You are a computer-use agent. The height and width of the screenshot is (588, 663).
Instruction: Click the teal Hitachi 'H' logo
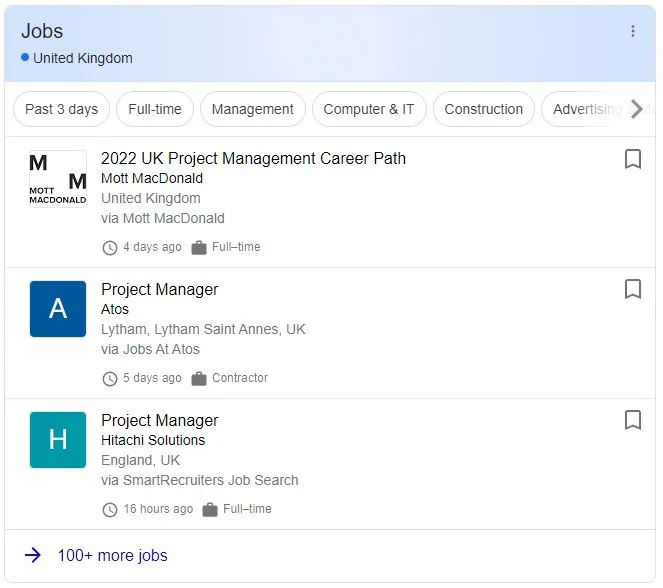coord(58,440)
